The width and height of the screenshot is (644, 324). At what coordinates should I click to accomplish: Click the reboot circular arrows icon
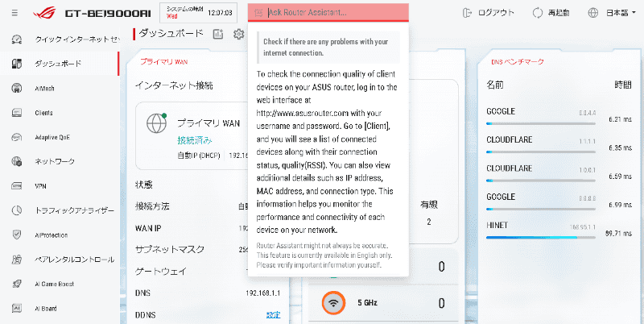538,13
